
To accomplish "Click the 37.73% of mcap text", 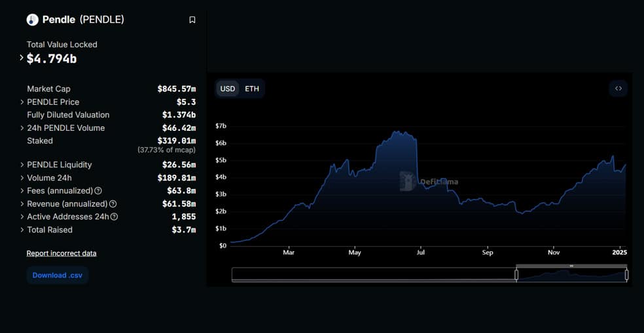I will tap(166, 150).
